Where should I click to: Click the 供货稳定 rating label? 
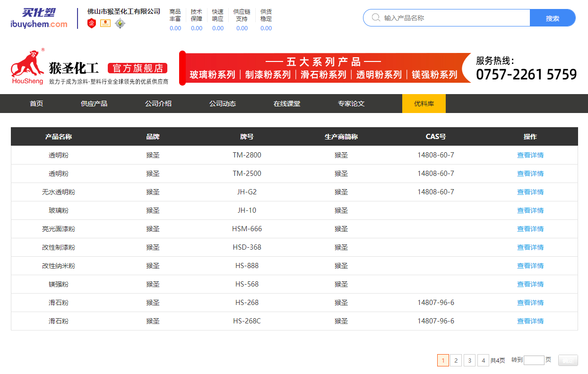tap(266, 15)
